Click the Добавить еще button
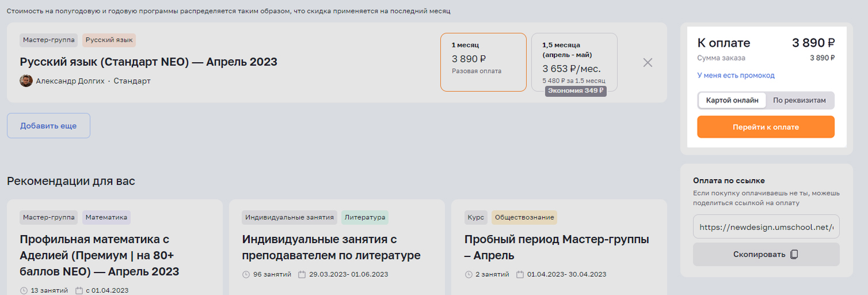Image resolution: width=868 pixels, height=295 pixels. pos(48,126)
